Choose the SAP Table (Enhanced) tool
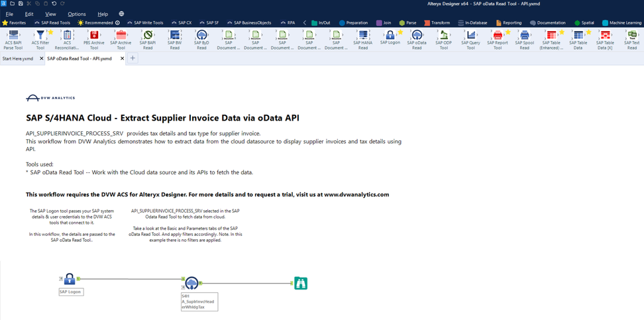Viewport: 644px width, 320px height. (552, 35)
